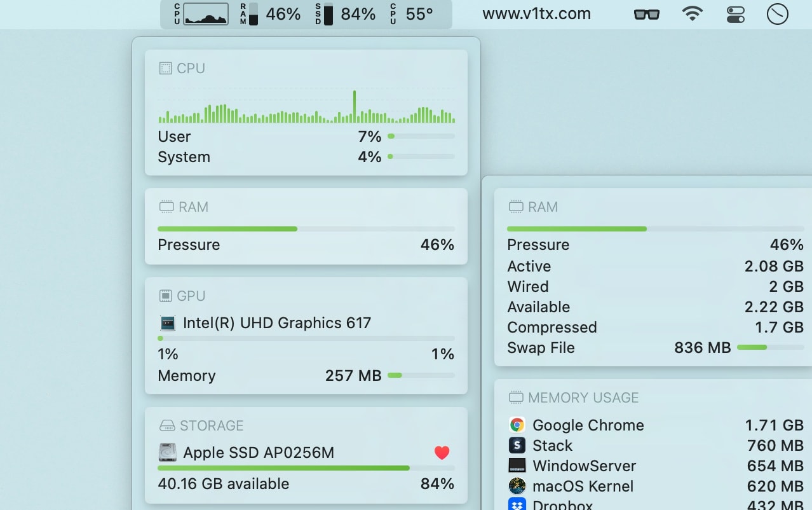Click the CPU graph in the menu bar
The image size is (812, 510).
tap(205, 13)
